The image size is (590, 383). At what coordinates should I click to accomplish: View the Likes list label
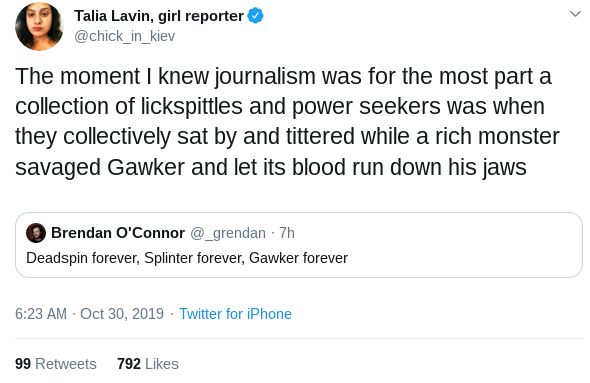pos(162,364)
